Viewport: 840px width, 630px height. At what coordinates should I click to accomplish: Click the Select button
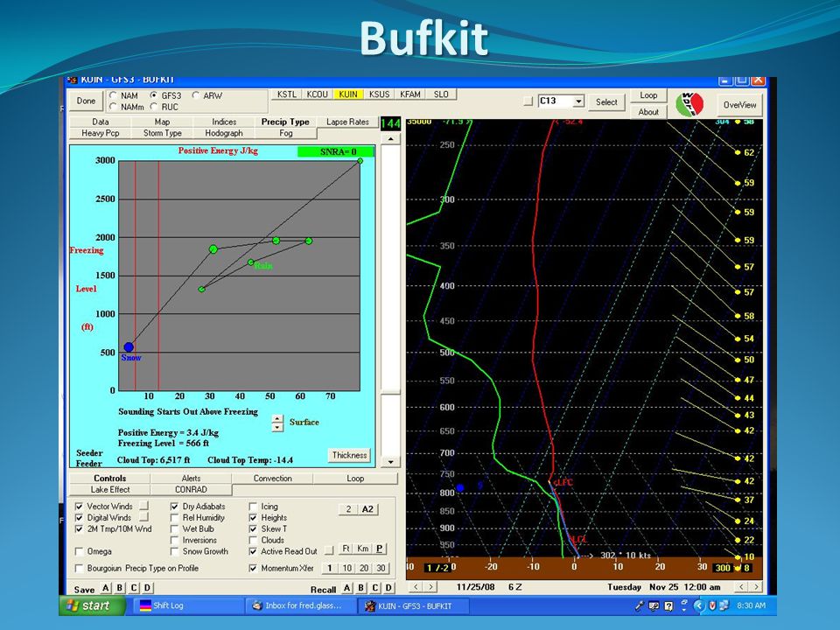pyautogui.click(x=606, y=101)
